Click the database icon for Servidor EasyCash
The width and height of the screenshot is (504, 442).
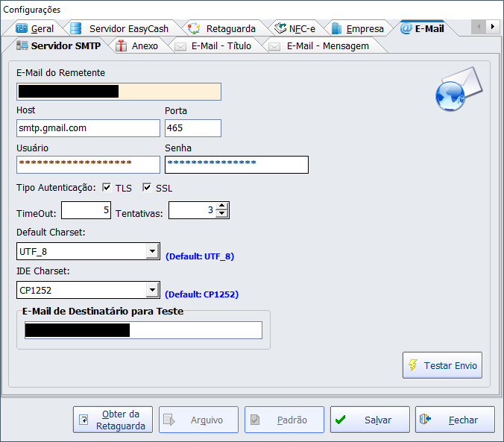click(x=75, y=28)
